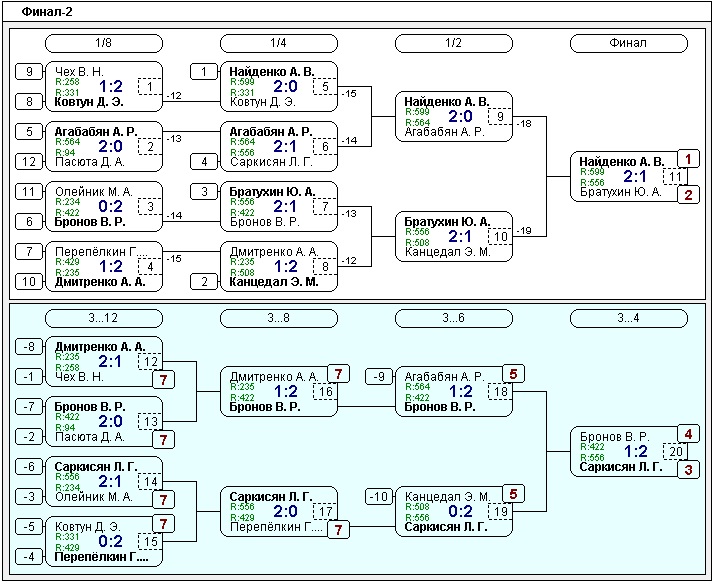Viewport: 716px width, 586px height.
Task: Select Чех В. Н. in 3...12 round
Action: [x=79, y=377]
